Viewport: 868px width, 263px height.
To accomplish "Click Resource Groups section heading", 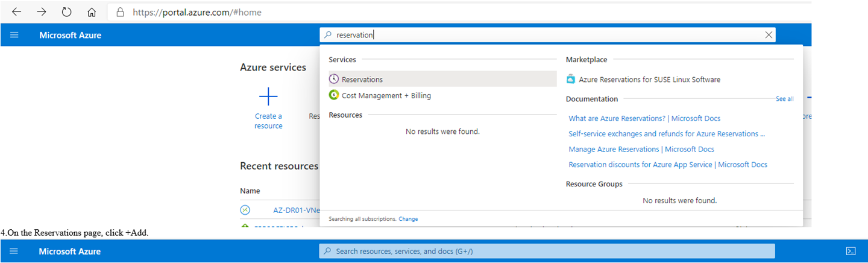I will [x=594, y=184].
